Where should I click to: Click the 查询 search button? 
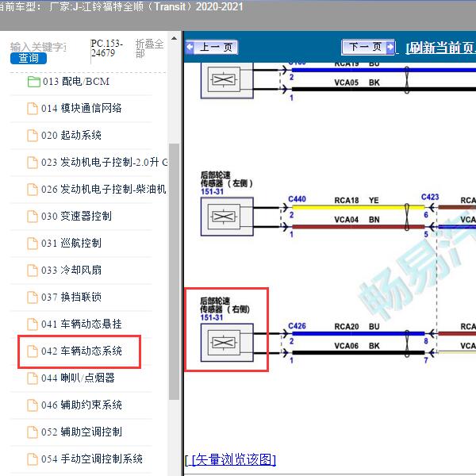(29, 58)
